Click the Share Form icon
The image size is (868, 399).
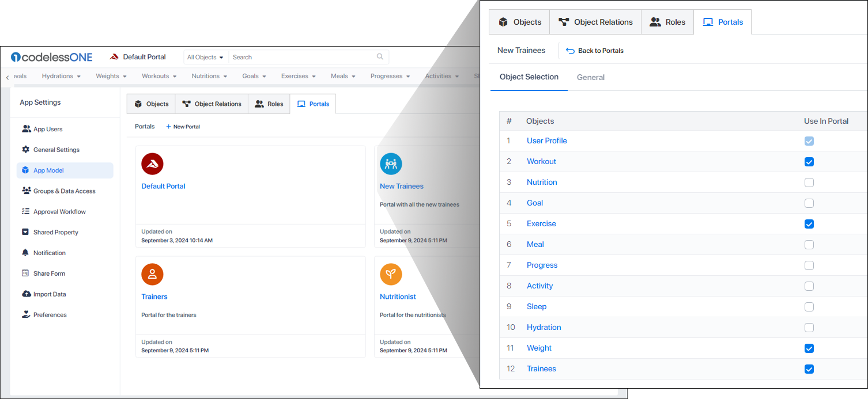coord(26,273)
